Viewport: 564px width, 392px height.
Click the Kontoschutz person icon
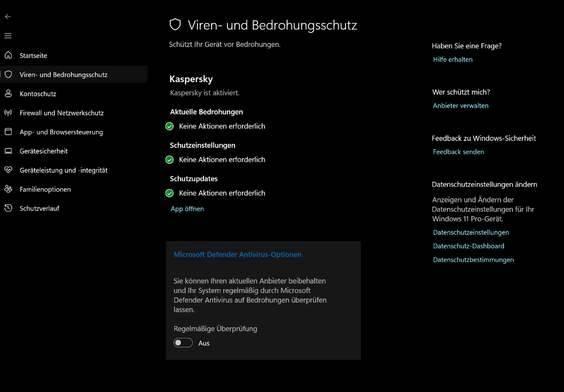pyautogui.click(x=8, y=94)
